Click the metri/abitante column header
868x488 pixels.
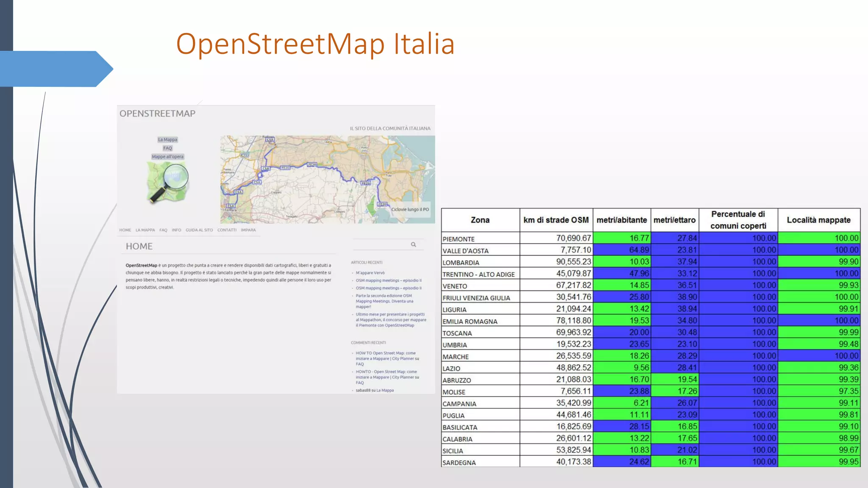click(x=622, y=220)
